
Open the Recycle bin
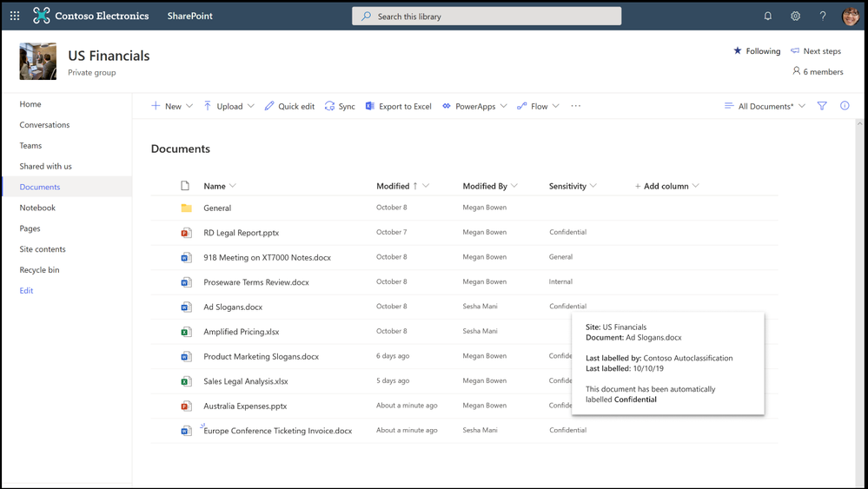[x=39, y=270]
